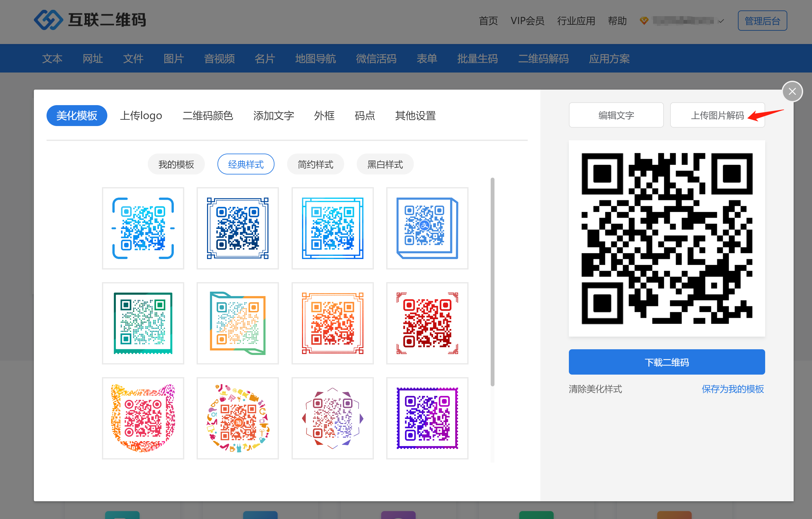The height and width of the screenshot is (519, 812).
Task: Choose the Taobao circular icons QR template
Action: (x=237, y=418)
